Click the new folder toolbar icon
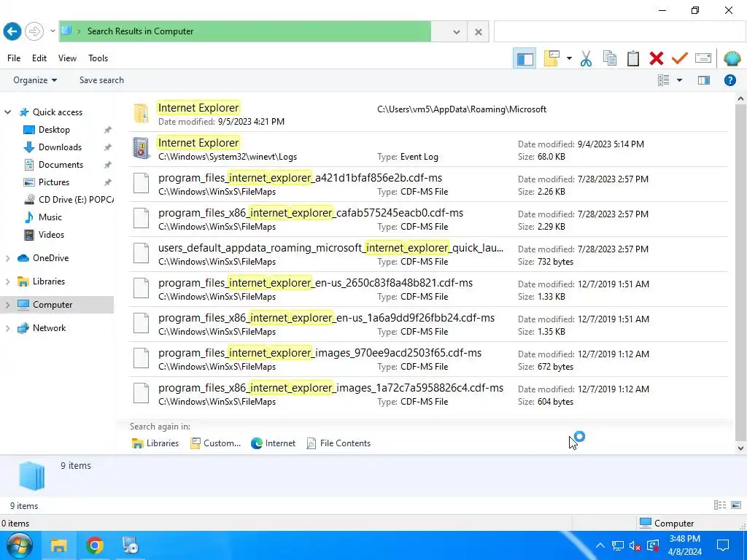Image resolution: width=747 pixels, height=560 pixels. click(x=551, y=58)
